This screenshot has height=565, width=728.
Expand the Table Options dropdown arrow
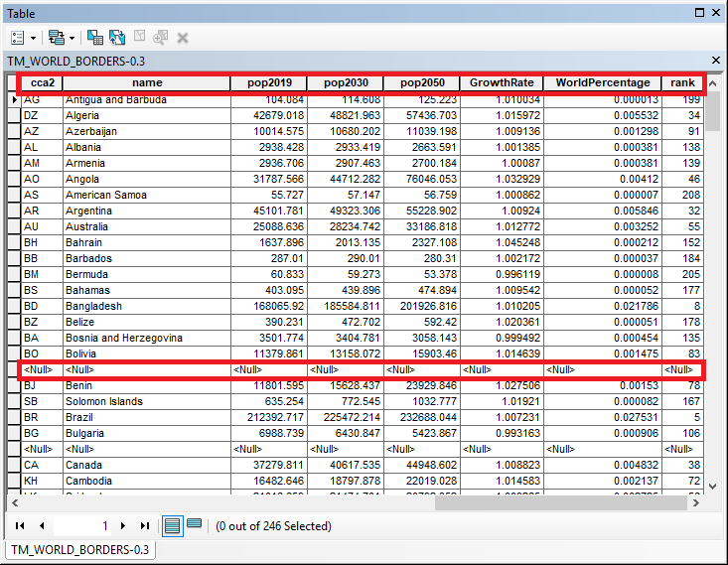click(x=33, y=38)
